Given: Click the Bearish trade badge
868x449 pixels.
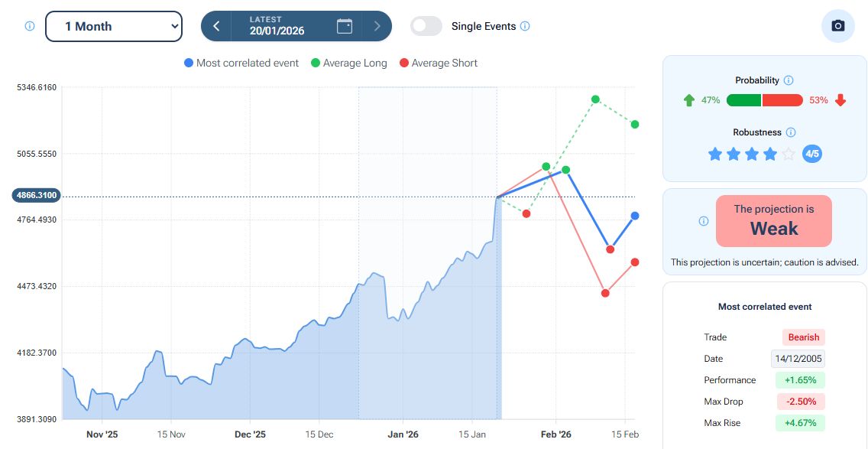Looking at the screenshot, I should point(803,337).
